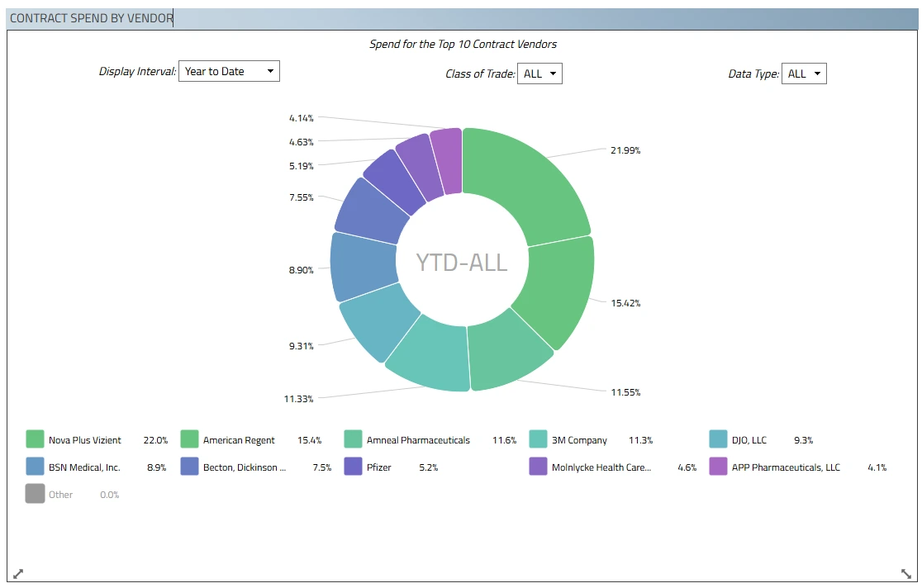Click the Pfizer legend label

pos(378,467)
